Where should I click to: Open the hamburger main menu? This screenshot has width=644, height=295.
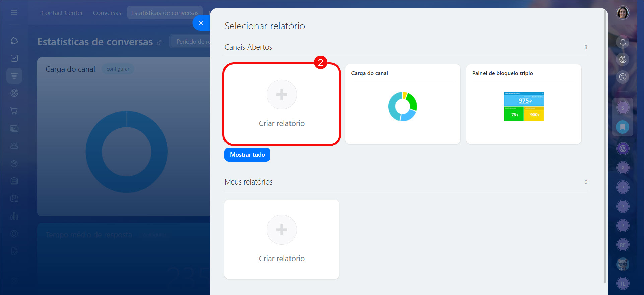pyautogui.click(x=14, y=12)
